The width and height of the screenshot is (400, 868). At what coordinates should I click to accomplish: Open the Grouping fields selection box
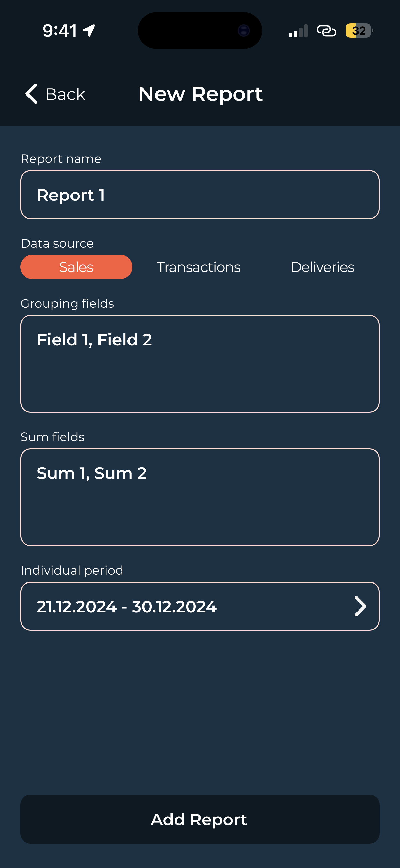pyautogui.click(x=200, y=363)
